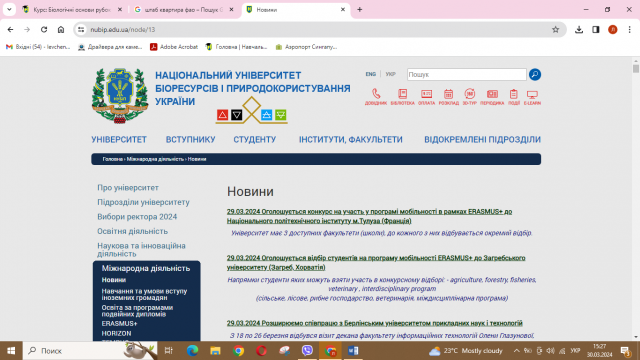This screenshot has height=360, width=640.
Task: Click the blue triangle emblem icon
Action: (267, 115)
